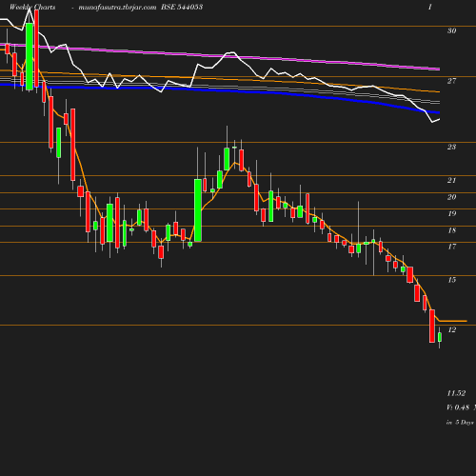Click the price axis label '15'
The width and height of the screenshot is (476, 476).
(452, 280)
